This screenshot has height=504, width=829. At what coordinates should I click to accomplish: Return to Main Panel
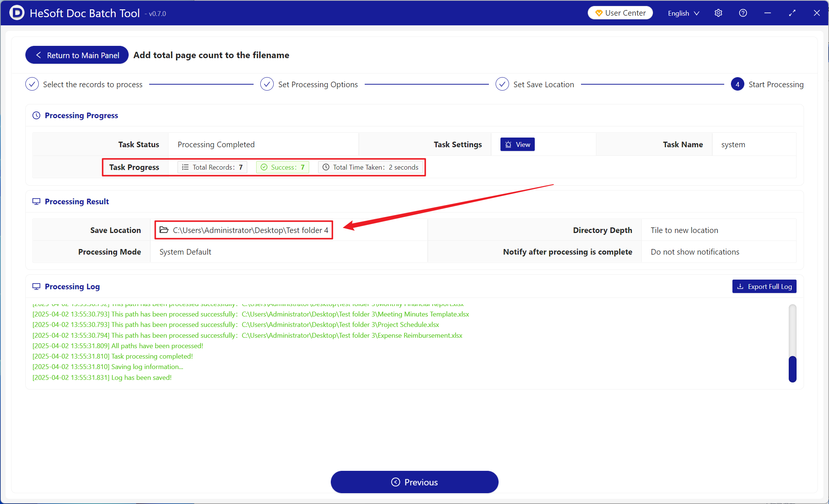pos(77,55)
